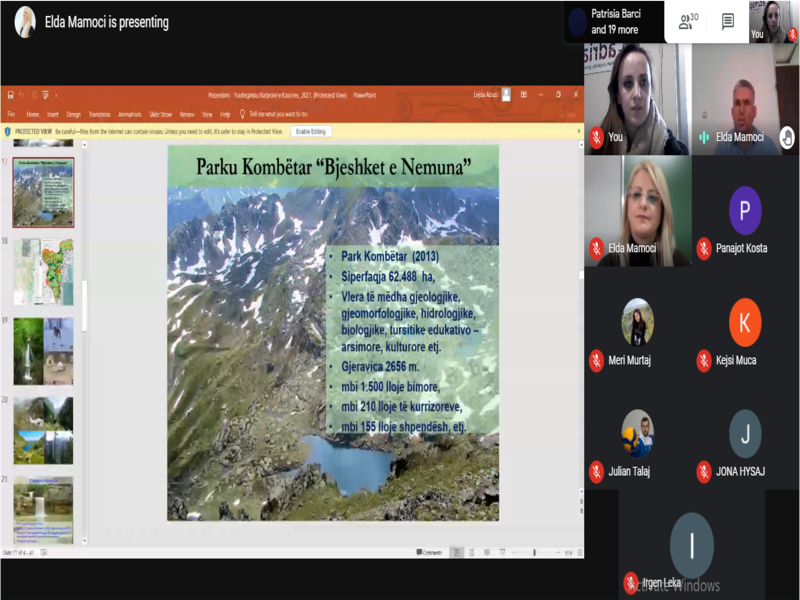Open the participants list icon showing 30
This screenshot has width=800, height=600.
click(687, 21)
